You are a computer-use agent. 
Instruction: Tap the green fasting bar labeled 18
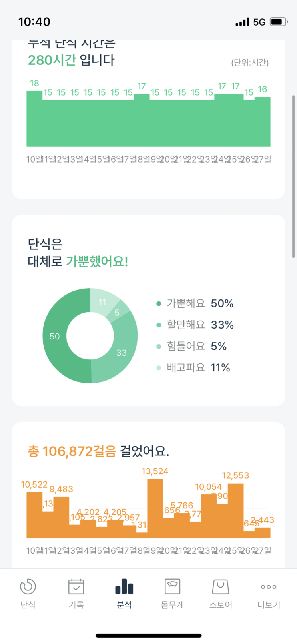pyautogui.click(x=34, y=118)
